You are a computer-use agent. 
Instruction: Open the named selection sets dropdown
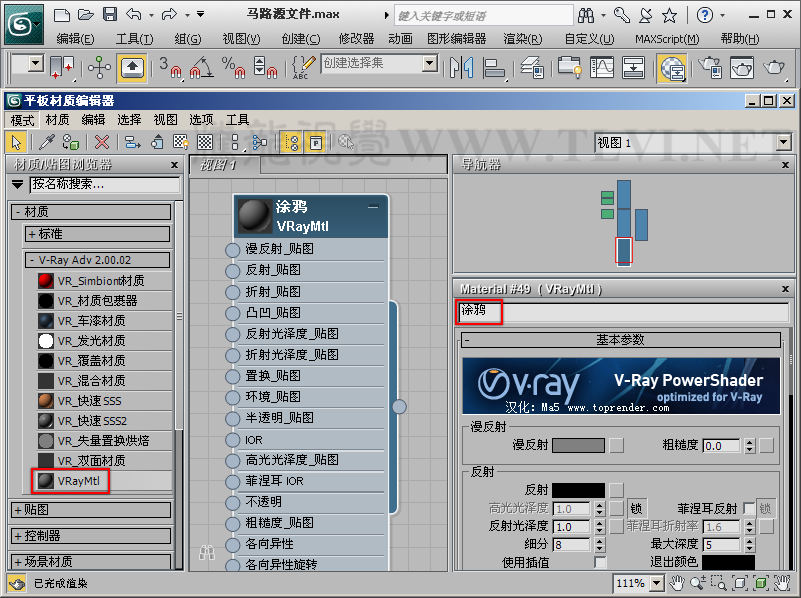click(x=431, y=63)
